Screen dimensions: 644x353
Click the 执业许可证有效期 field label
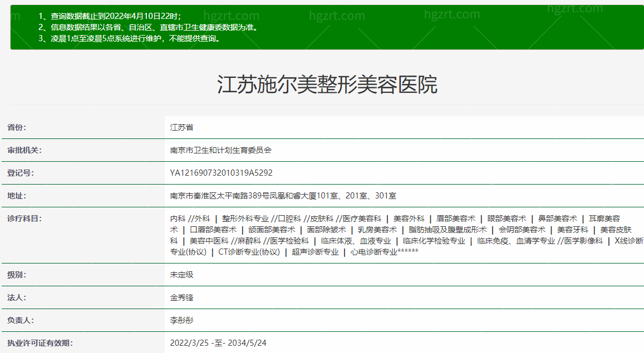pos(40,343)
